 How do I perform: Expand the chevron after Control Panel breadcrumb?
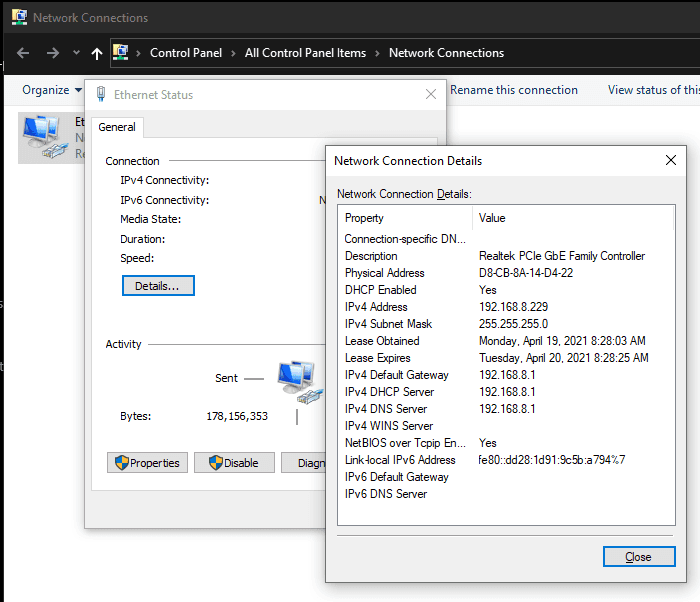click(x=232, y=53)
